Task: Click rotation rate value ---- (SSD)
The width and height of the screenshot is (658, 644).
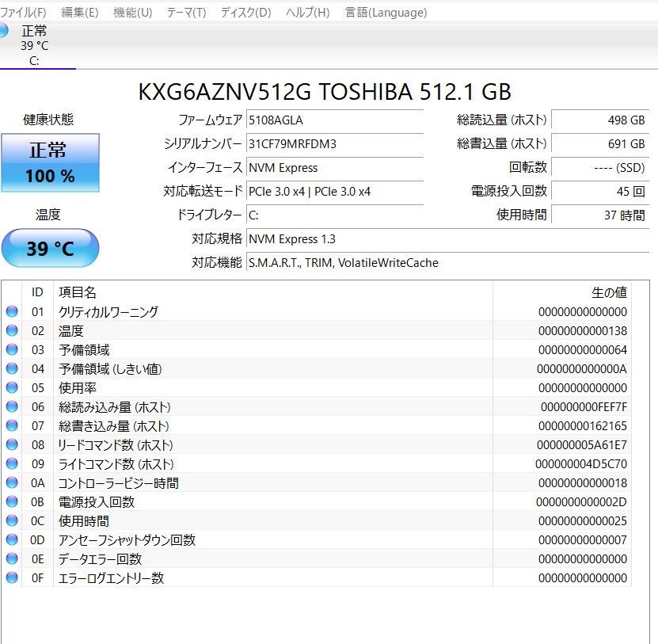Action: (x=600, y=168)
